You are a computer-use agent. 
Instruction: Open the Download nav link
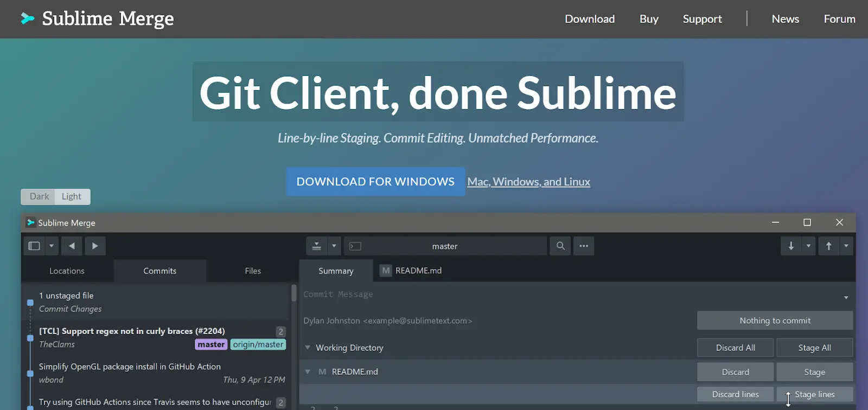pyautogui.click(x=590, y=19)
